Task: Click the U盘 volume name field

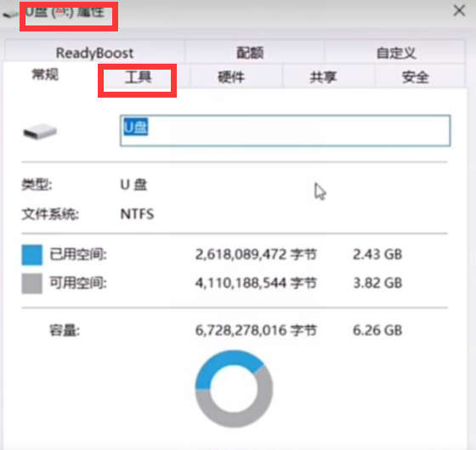Action: click(x=285, y=131)
